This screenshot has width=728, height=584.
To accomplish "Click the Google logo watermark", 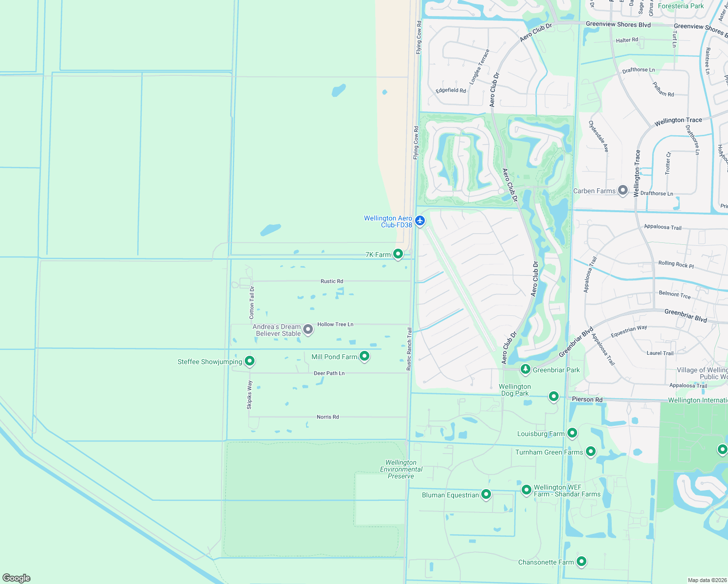I will coord(16,579).
